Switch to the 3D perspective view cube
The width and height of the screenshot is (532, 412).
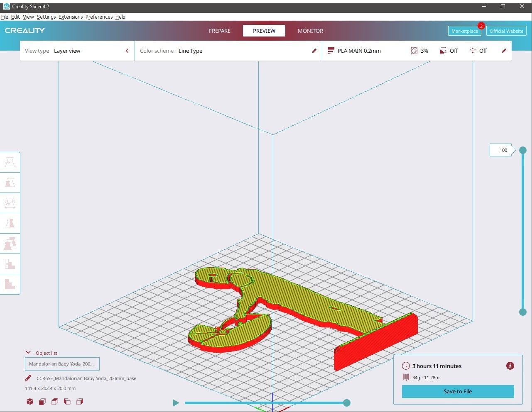(x=30, y=402)
